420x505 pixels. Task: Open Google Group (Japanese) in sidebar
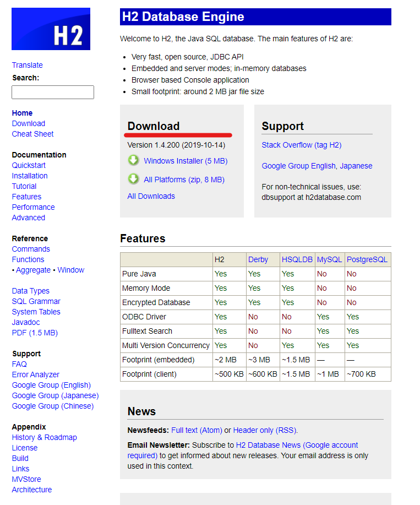[56, 395]
